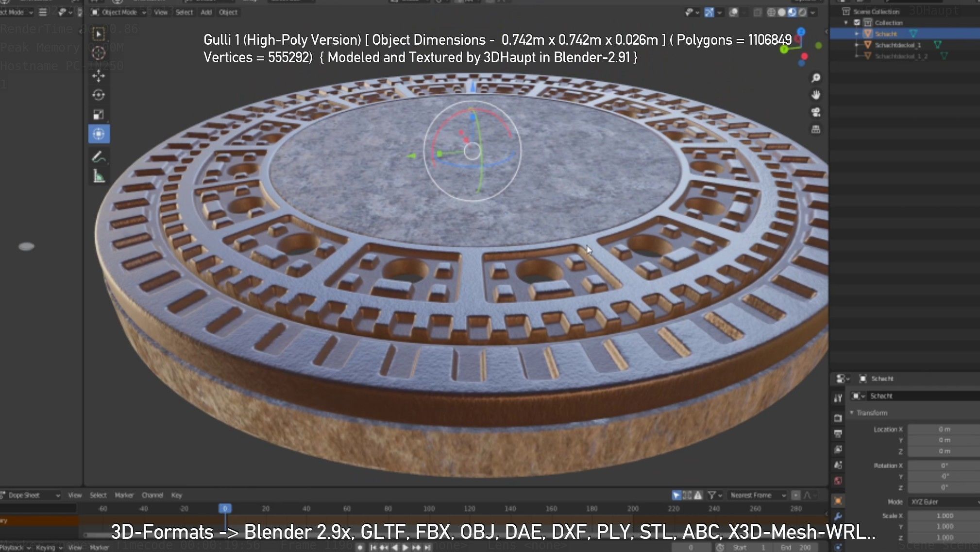Open the Object properties tab
The width and height of the screenshot is (980, 552).
click(838, 500)
